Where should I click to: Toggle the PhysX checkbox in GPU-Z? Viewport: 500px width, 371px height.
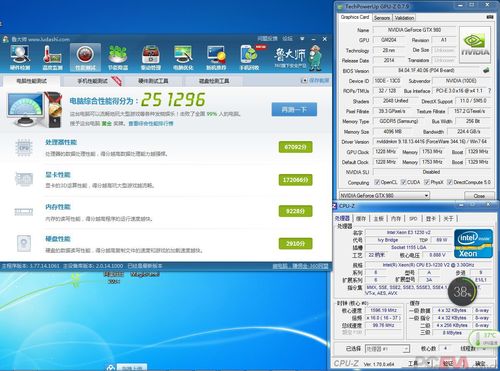pos(427,182)
